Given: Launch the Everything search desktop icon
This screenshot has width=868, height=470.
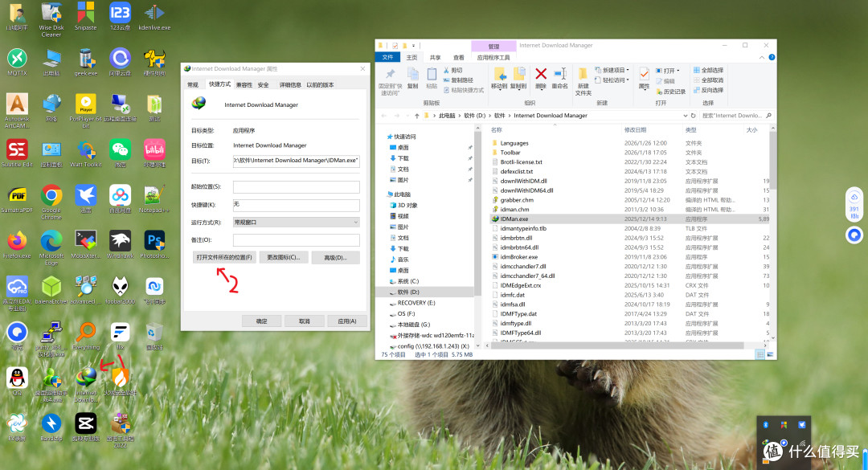Looking at the screenshot, I should [86, 336].
